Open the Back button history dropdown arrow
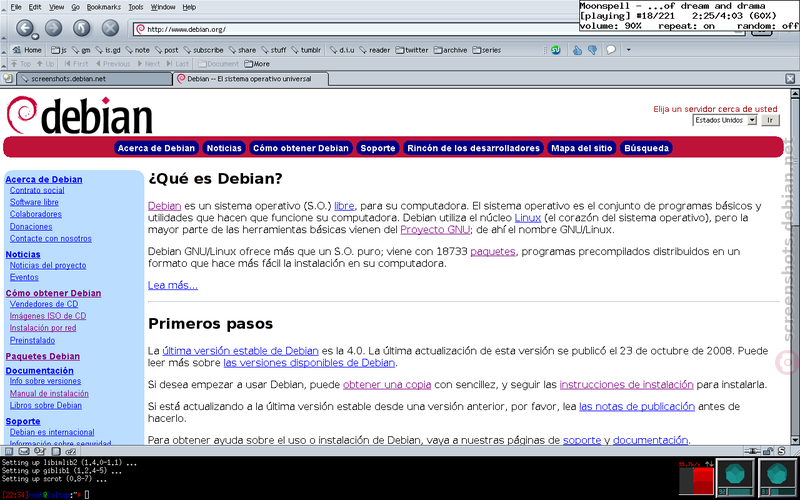Viewport: 800px width, 500px height. 35,37
